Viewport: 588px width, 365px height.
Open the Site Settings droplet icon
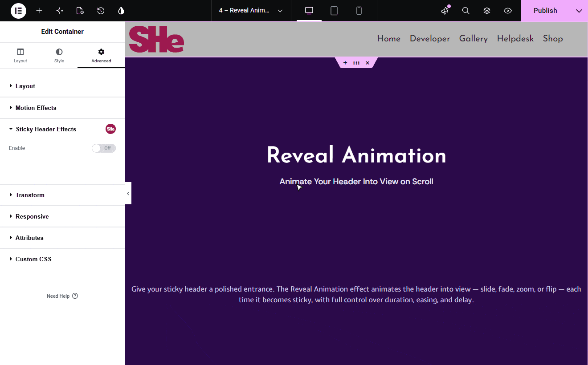[x=121, y=11]
